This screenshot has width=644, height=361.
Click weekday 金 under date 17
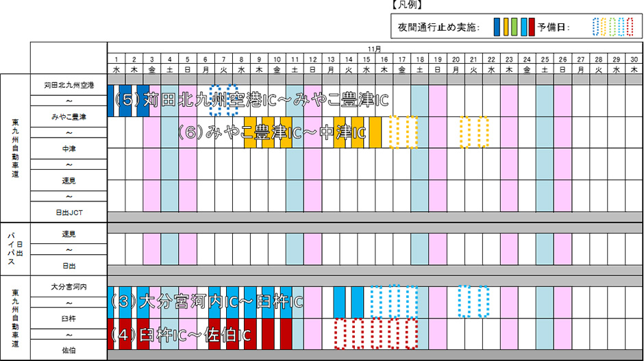click(x=402, y=70)
